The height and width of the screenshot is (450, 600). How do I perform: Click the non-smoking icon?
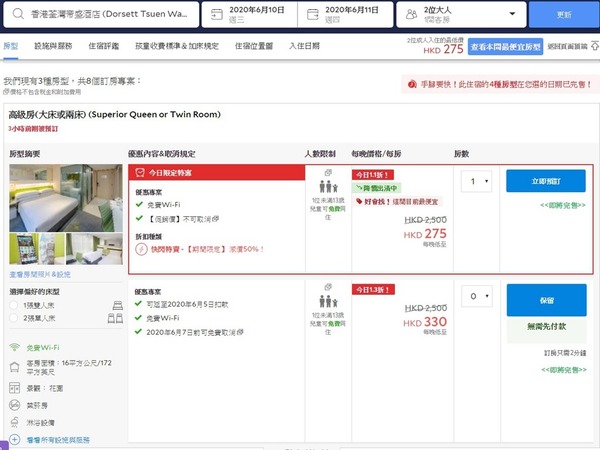pyautogui.click(x=15, y=405)
